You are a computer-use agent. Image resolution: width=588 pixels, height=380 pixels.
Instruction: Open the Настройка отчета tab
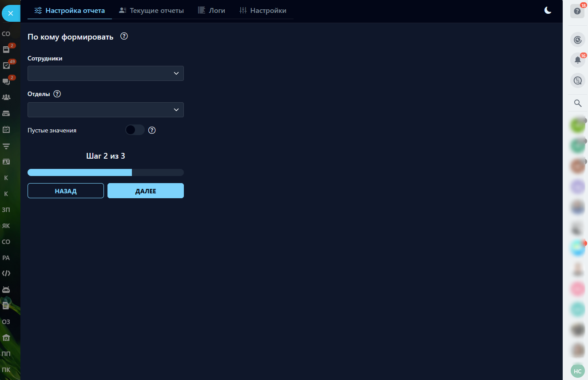[x=70, y=10]
